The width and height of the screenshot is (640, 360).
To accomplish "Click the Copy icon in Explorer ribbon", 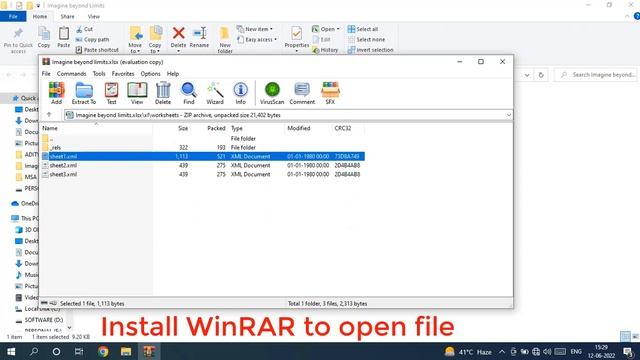I will pyautogui.click(x=44, y=38).
